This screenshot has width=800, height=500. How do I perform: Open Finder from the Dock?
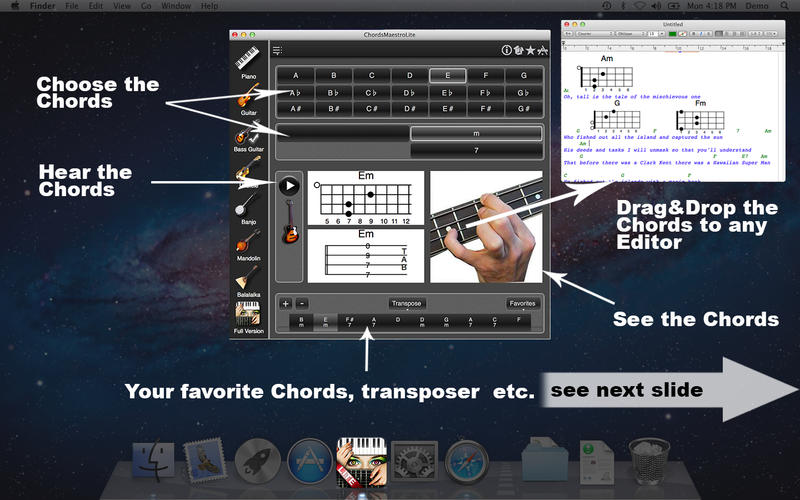(x=153, y=462)
